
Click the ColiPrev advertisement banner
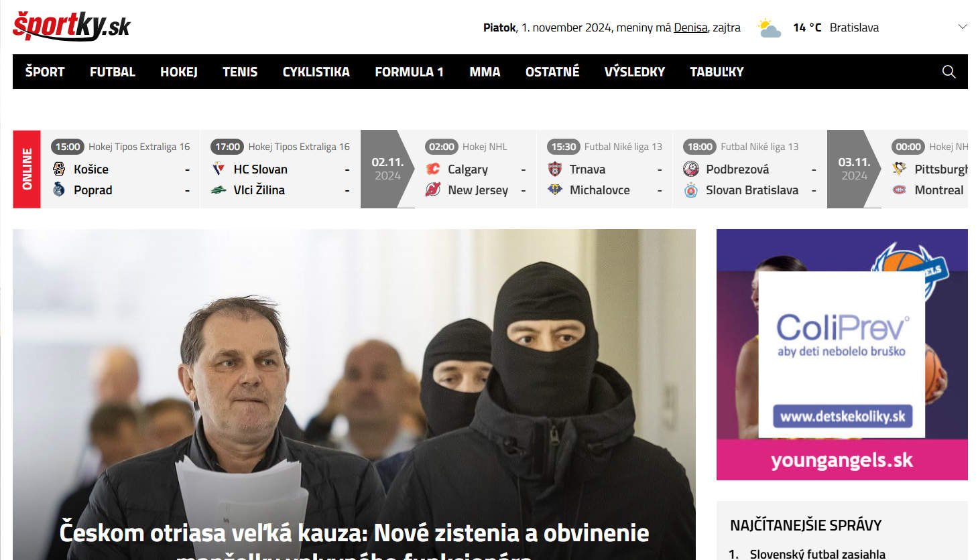point(841,355)
